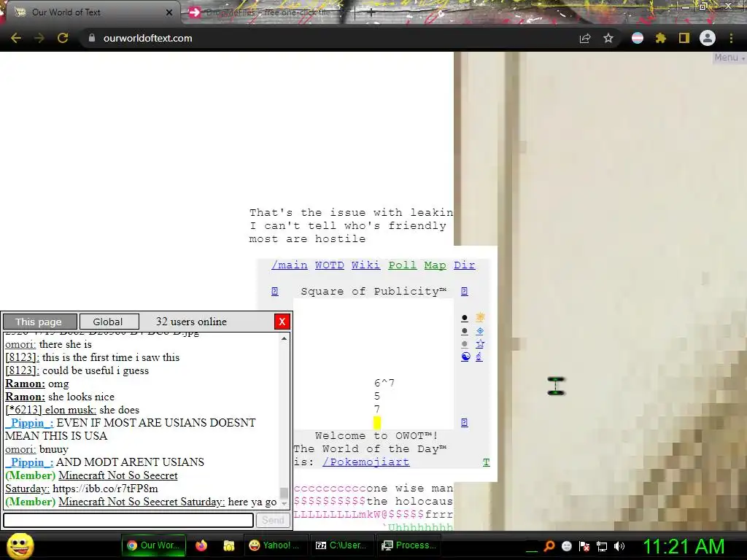Click [8123] name on 'could be useful' message
747x560 pixels.
tap(22, 370)
